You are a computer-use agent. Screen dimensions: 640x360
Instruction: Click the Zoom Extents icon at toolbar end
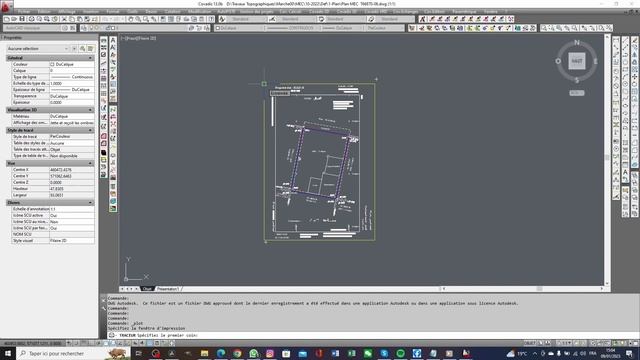[x=609, y=28]
